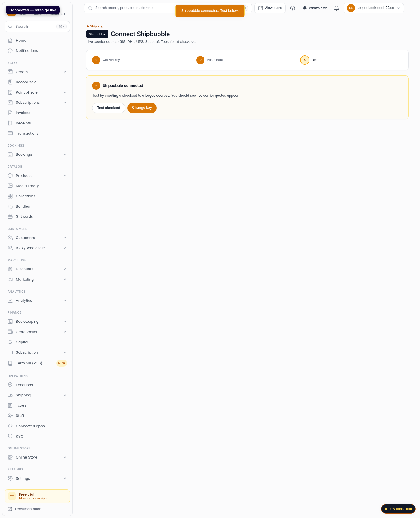The width and height of the screenshot is (420, 518).
Task: Click the Free trial star icon
Action: tap(12, 496)
